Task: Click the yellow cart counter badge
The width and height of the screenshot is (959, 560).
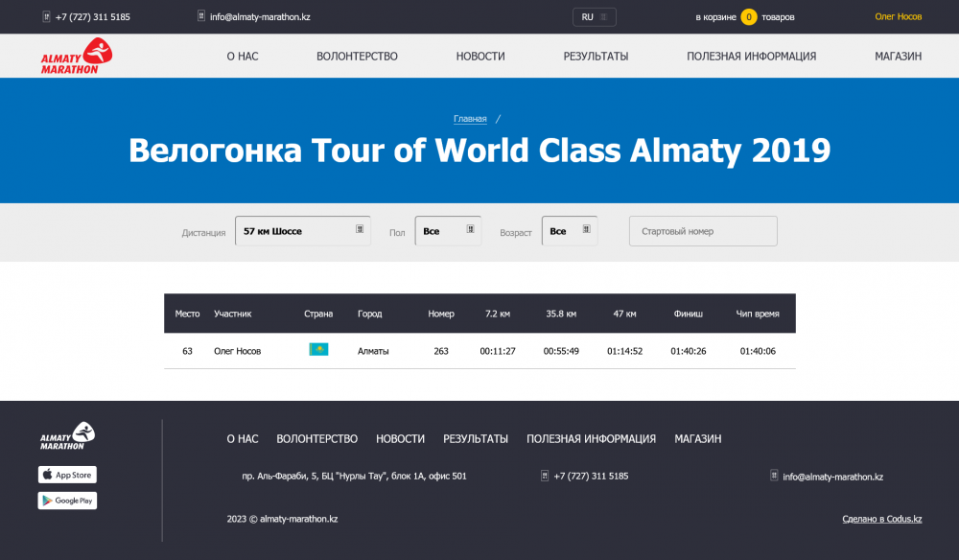Action: 748,17
